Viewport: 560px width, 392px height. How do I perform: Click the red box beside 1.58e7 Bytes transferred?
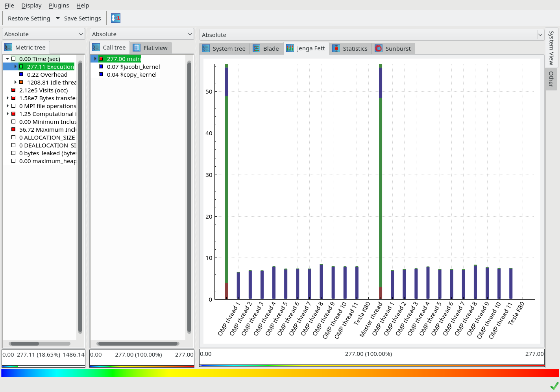[x=13, y=98]
